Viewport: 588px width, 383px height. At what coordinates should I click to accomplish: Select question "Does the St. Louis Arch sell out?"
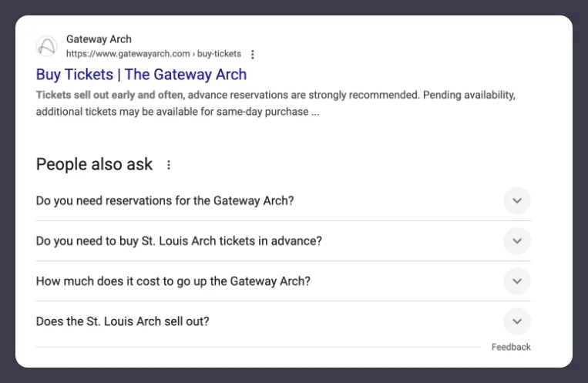[x=123, y=321]
